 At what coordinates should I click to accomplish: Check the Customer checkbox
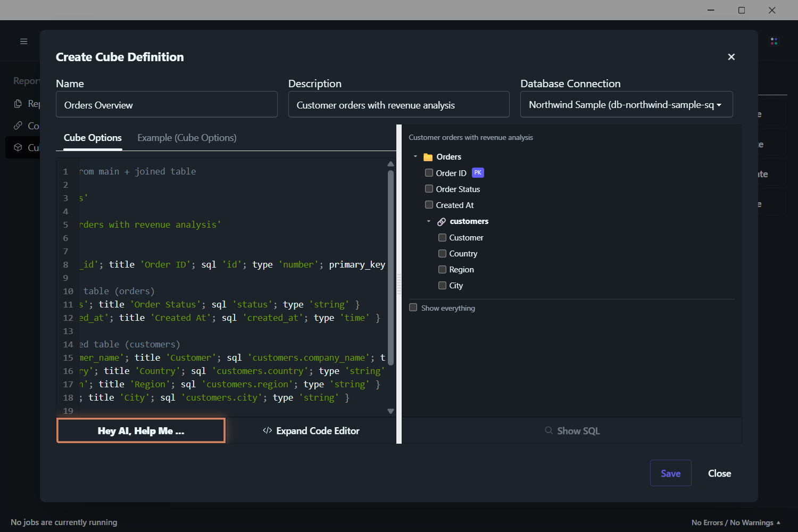click(442, 237)
